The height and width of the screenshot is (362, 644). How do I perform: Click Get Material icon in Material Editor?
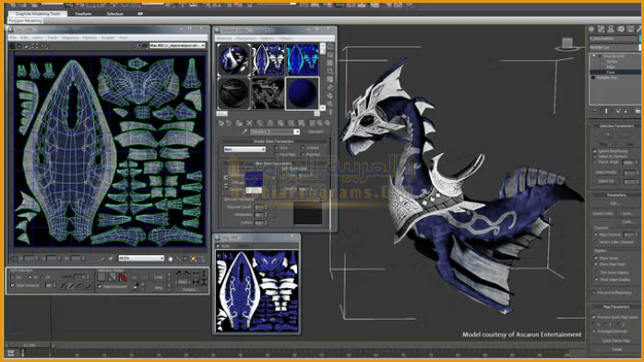(x=221, y=123)
